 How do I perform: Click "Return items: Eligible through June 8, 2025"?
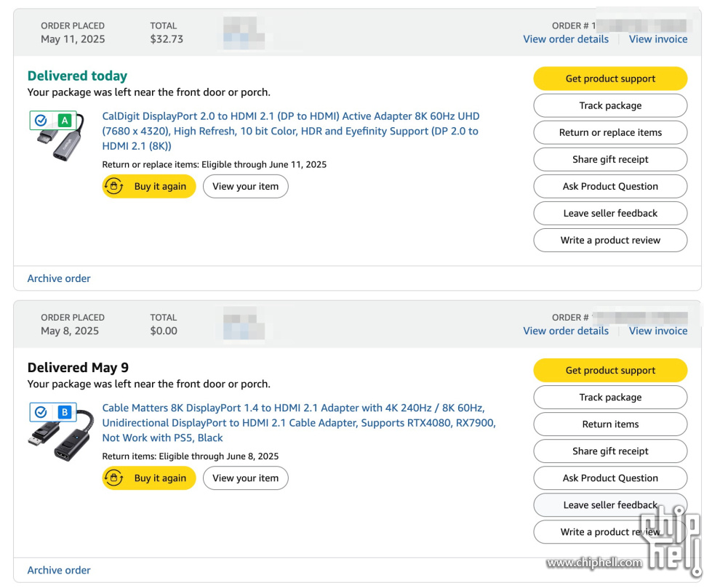(x=191, y=456)
